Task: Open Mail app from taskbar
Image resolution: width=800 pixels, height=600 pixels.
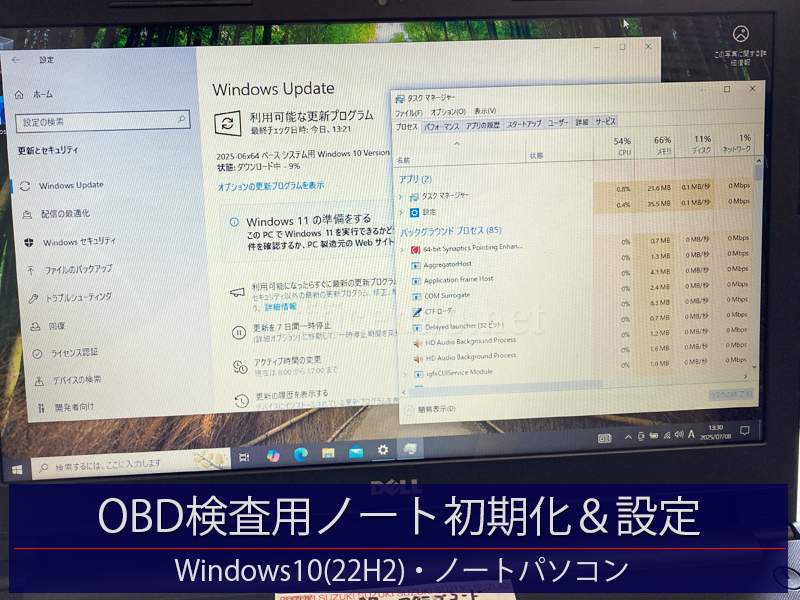Action: (356, 452)
